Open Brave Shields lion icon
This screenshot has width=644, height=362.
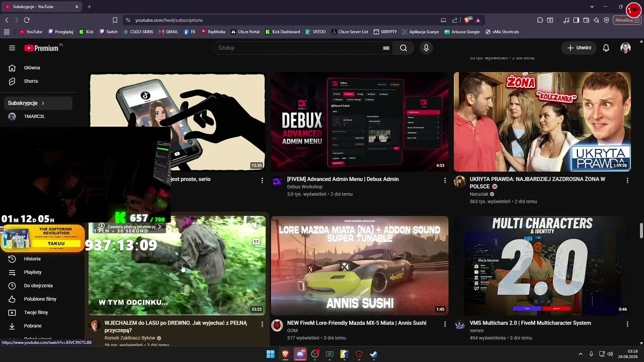coord(468,20)
